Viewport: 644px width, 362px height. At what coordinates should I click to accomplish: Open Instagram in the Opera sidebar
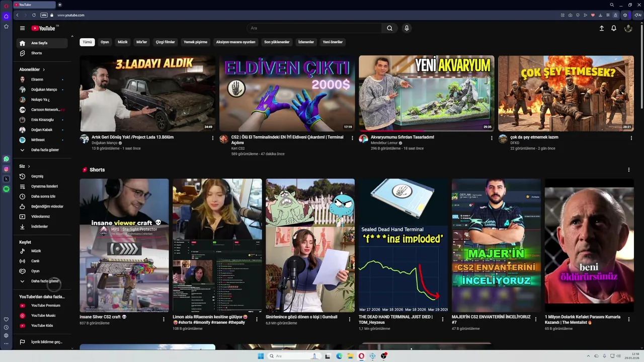pyautogui.click(x=6, y=169)
